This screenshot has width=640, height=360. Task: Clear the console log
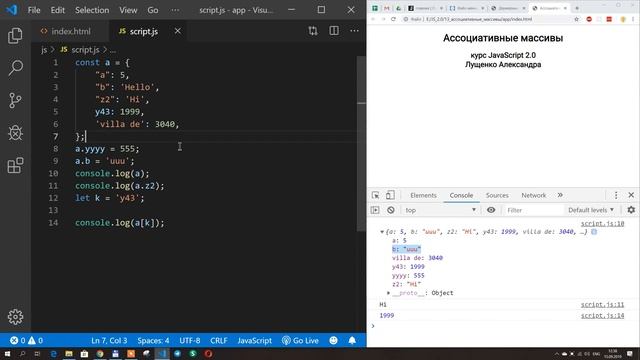coord(391,210)
